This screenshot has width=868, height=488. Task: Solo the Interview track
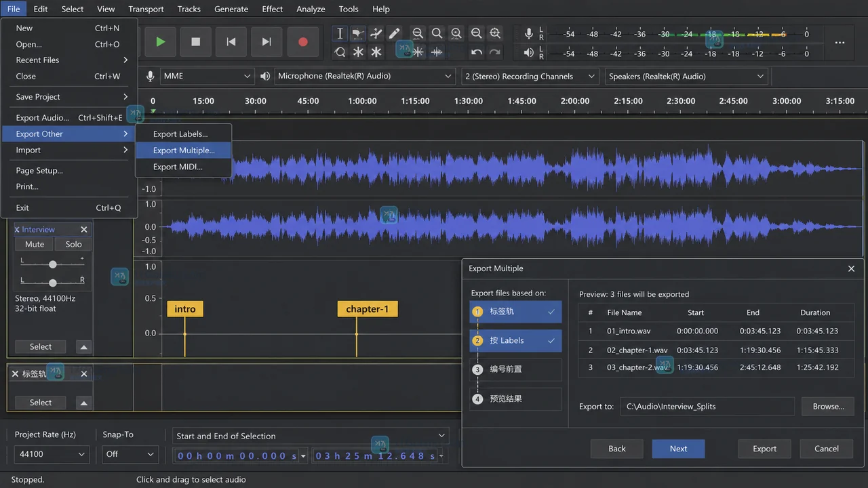tap(73, 244)
